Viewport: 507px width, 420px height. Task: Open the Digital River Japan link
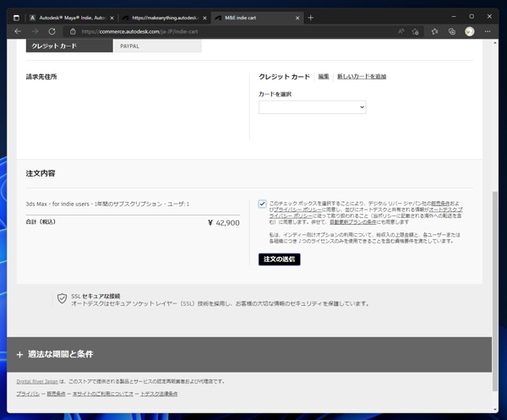[37, 381]
